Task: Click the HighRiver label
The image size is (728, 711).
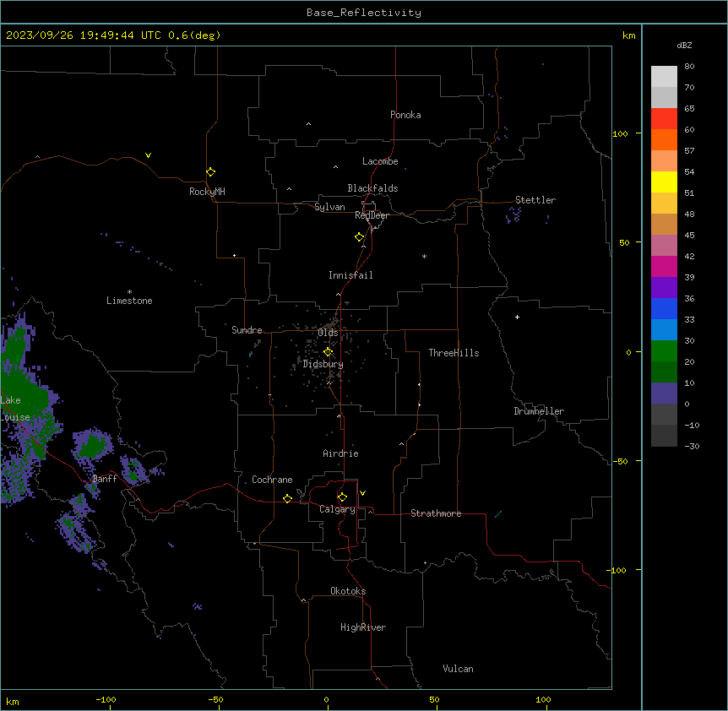Action: point(363,627)
